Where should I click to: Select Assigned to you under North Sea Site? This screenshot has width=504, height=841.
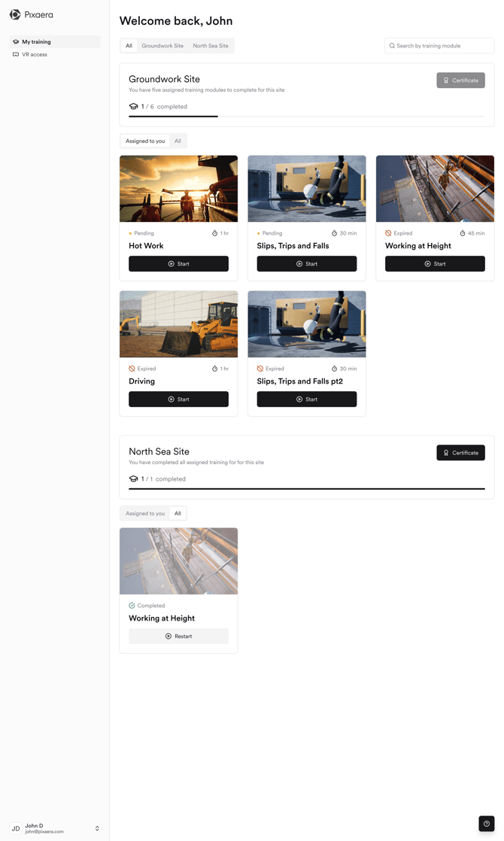(x=145, y=513)
